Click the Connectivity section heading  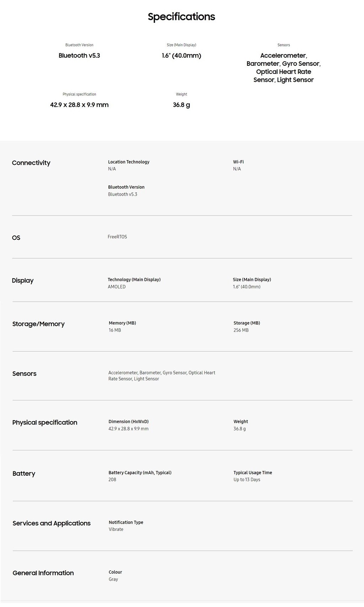31,163
